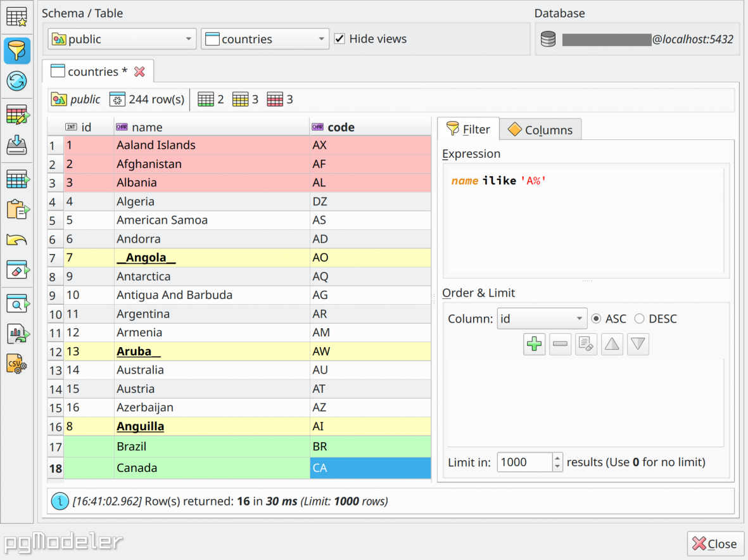
Task: Sort by the id column header
Action: pyautogui.click(x=89, y=127)
